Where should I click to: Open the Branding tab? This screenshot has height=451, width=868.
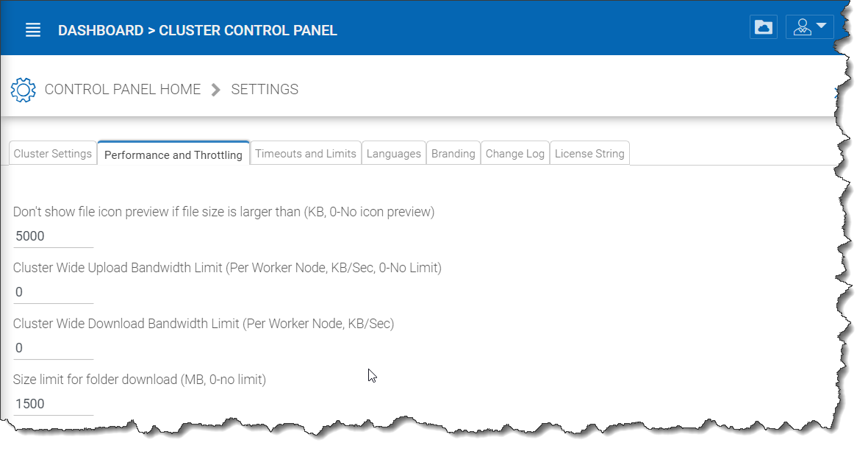pos(453,154)
